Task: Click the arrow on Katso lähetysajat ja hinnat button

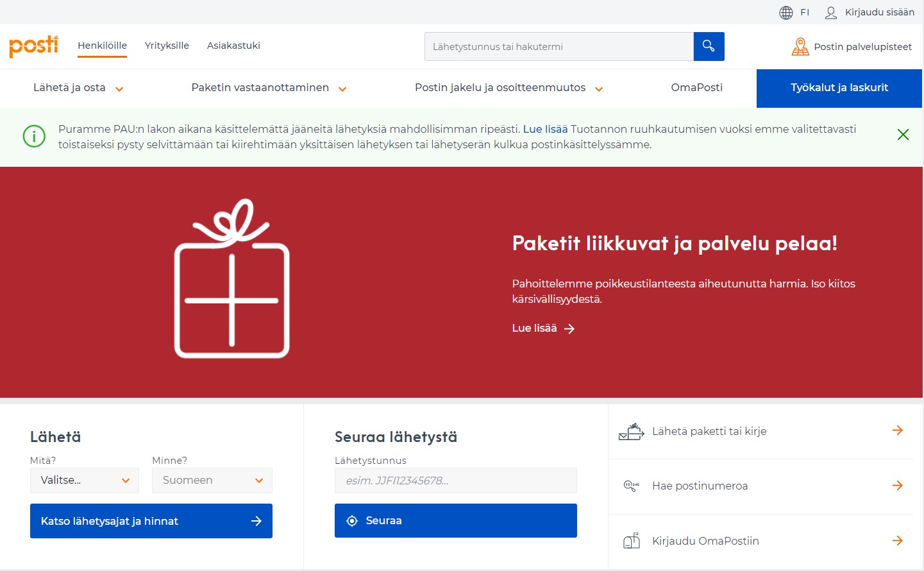Action: tap(256, 521)
